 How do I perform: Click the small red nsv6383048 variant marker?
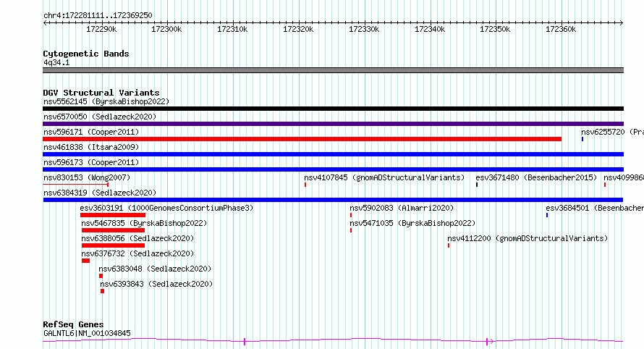(101, 276)
